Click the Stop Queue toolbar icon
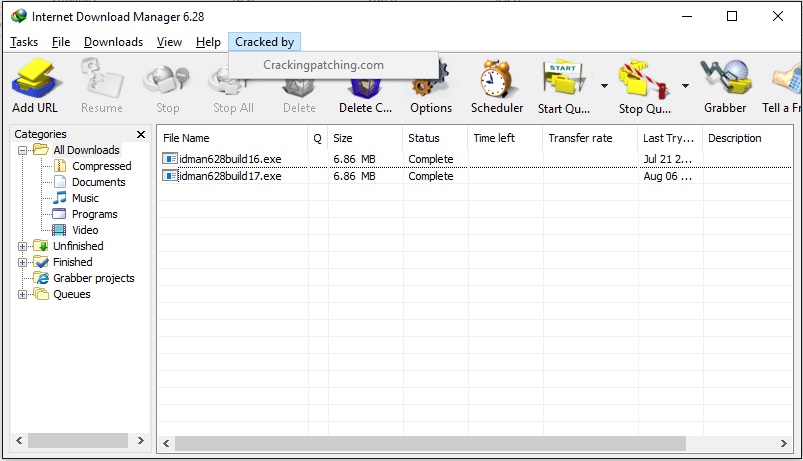Screen dimensions: 803x461 pyautogui.click(x=644, y=79)
